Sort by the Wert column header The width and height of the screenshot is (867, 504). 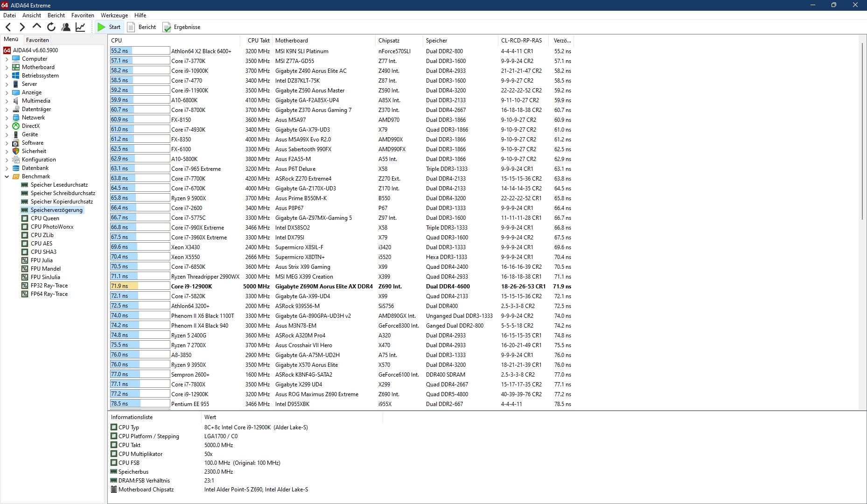292,417
